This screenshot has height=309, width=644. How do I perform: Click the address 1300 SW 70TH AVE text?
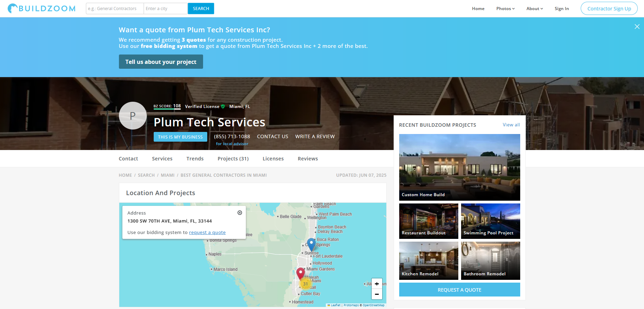tap(169, 221)
